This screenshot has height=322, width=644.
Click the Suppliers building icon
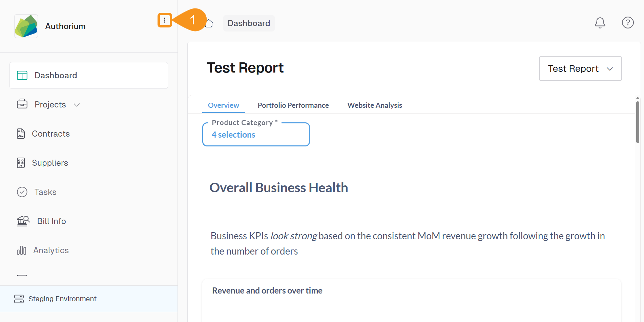(x=21, y=163)
